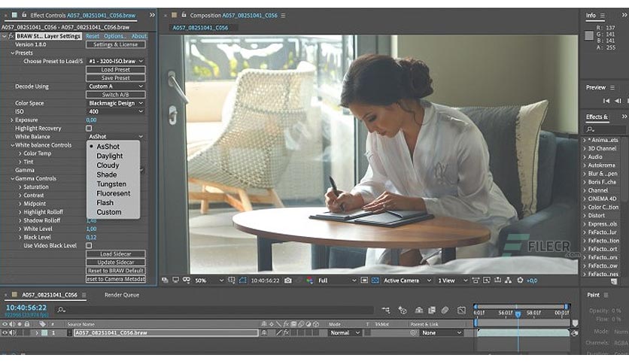The height and width of the screenshot is (364, 629).
Task: Click the Reset to BRAW Default button
Action: click(116, 271)
